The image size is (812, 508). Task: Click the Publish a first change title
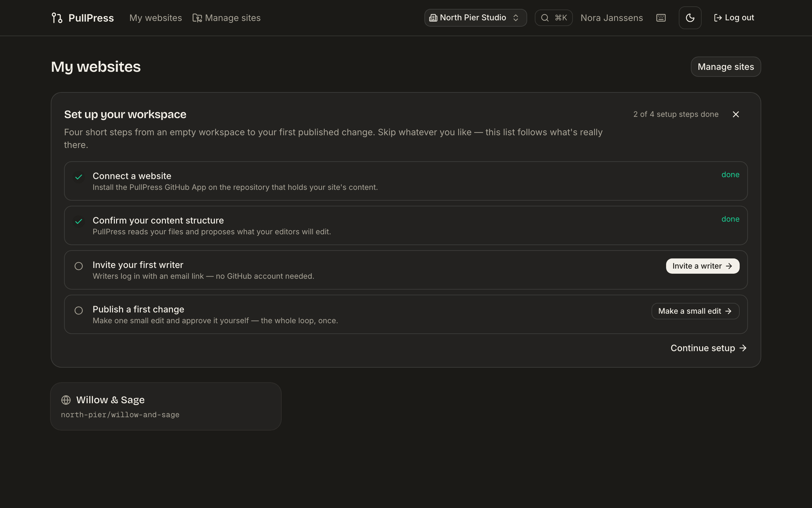coord(138,309)
